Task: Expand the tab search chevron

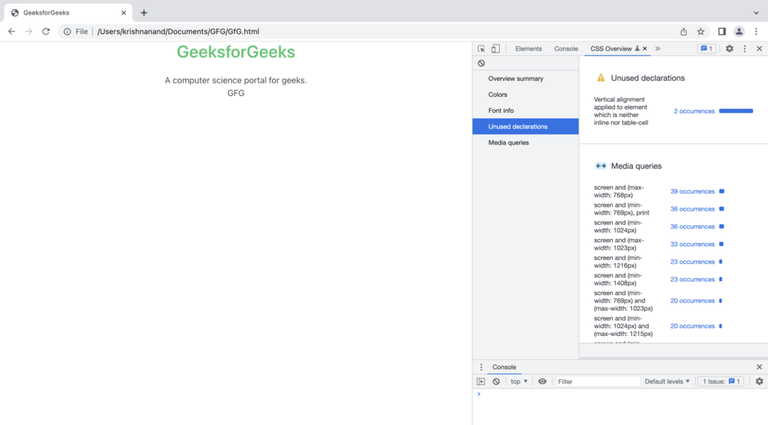Action: pyautogui.click(x=756, y=13)
